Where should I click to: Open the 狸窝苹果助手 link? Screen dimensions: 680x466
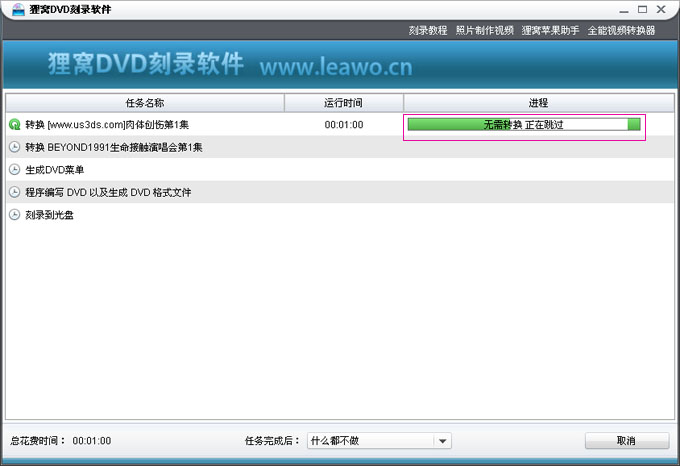click(x=550, y=30)
